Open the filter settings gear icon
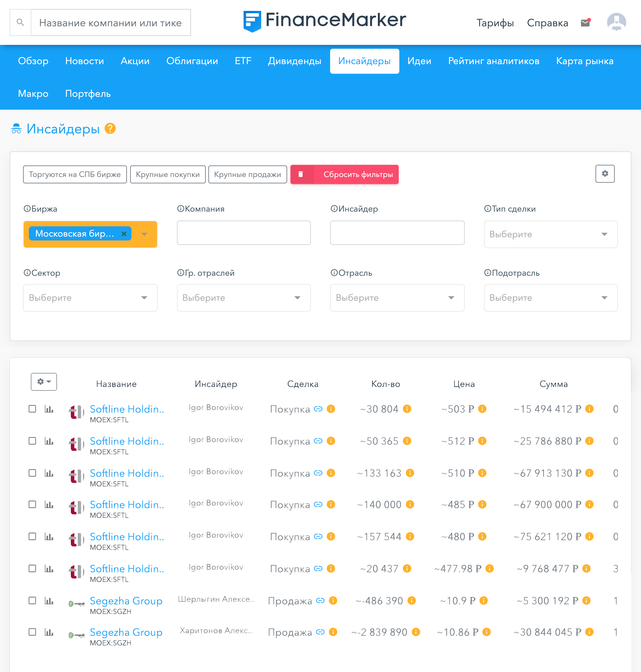This screenshot has height=672, width=641. [x=605, y=174]
